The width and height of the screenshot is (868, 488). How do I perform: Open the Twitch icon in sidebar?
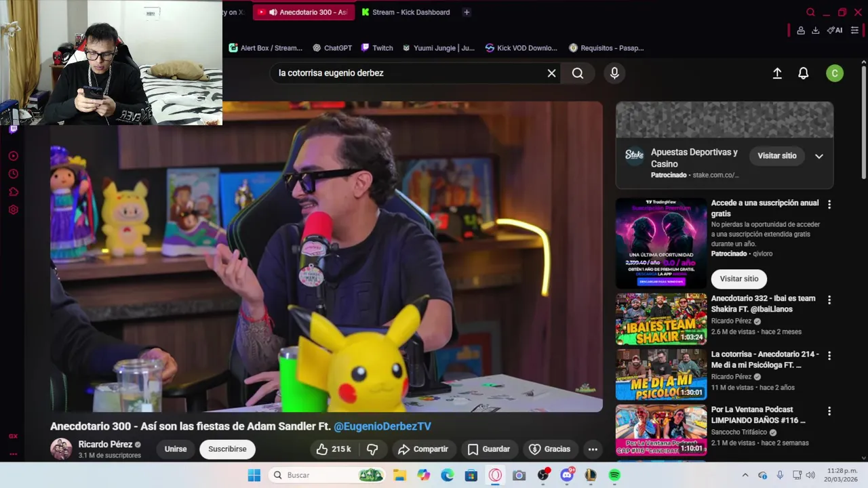13,129
